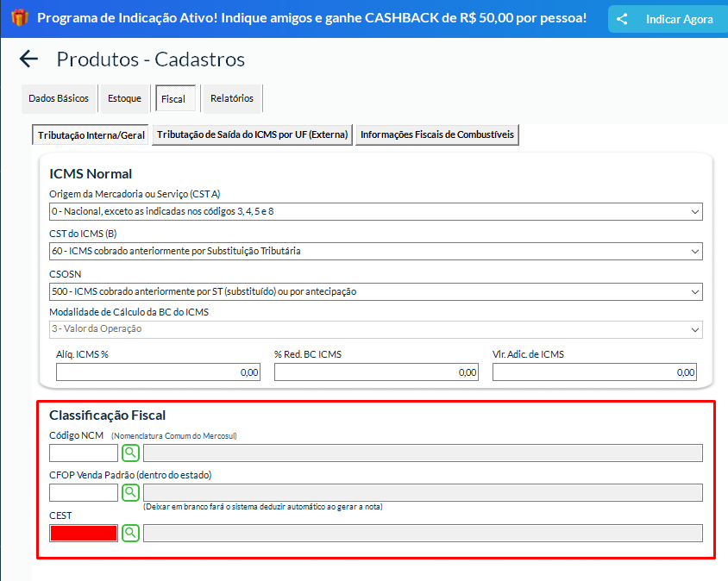Click the share icon on Indicar Agora

point(621,19)
